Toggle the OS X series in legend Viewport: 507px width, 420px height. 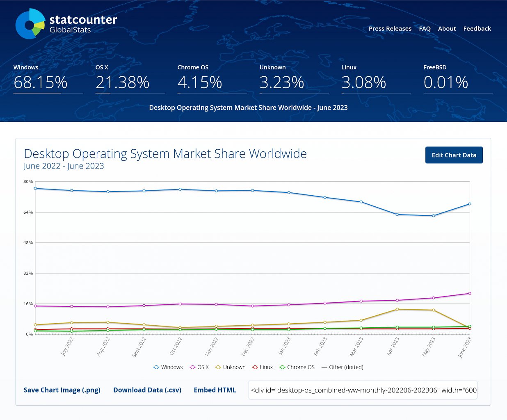pos(199,367)
